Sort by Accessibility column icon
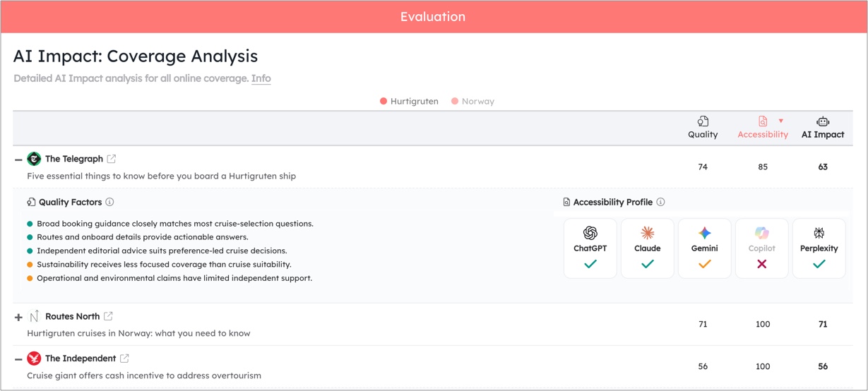 pos(762,121)
